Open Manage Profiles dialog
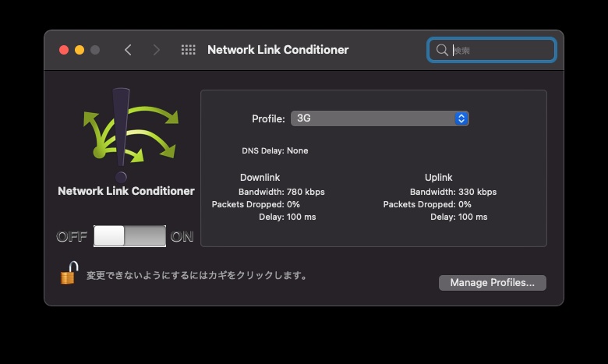The height and width of the screenshot is (364, 608). [493, 283]
